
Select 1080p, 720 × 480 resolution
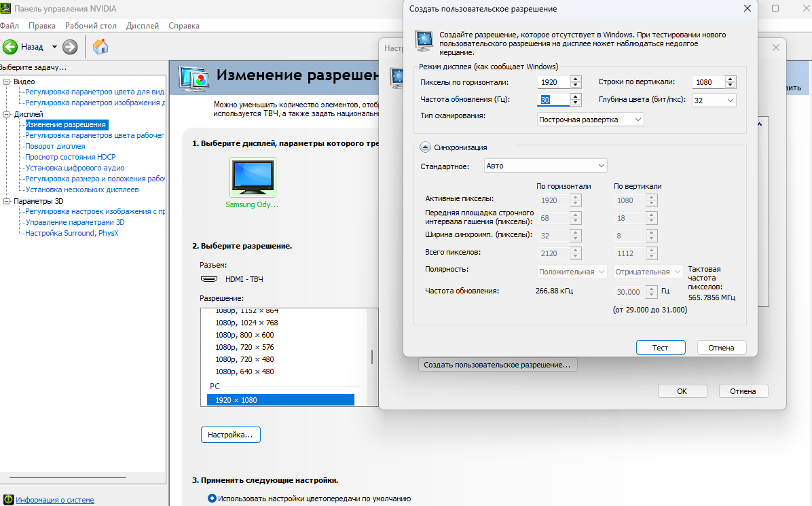[244, 359]
